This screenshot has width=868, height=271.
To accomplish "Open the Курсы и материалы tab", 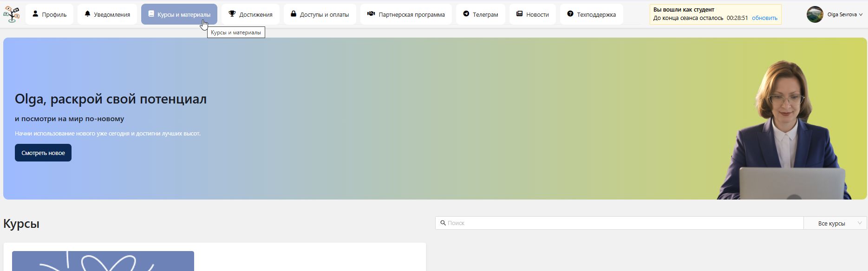I will (179, 14).
